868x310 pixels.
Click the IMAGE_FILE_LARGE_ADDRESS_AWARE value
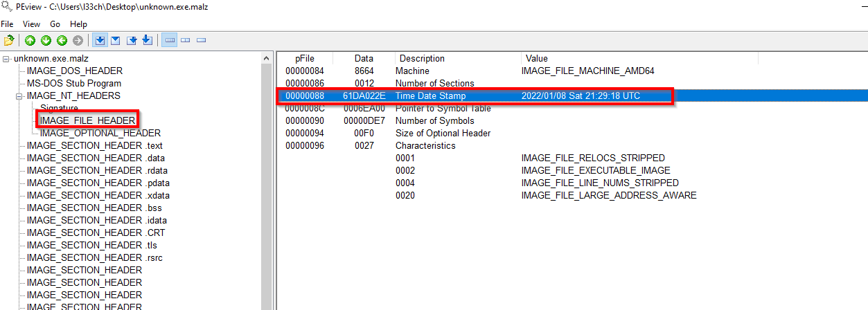[x=609, y=195]
